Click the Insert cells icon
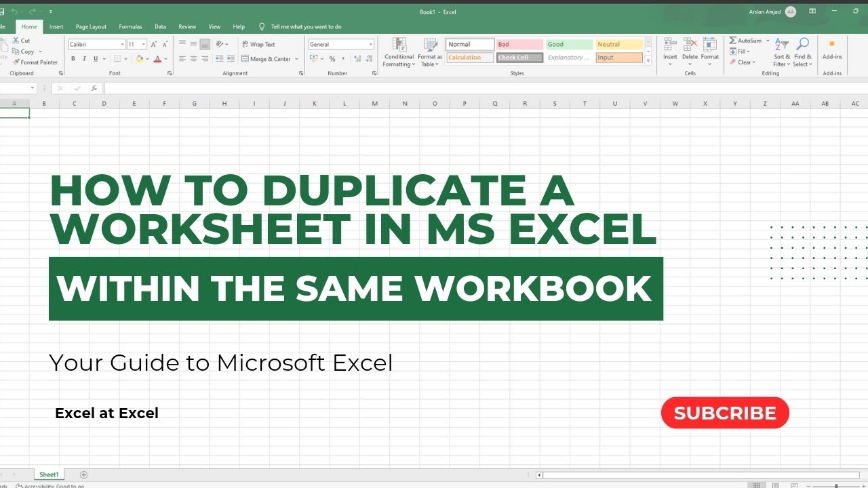Image resolution: width=868 pixels, height=488 pixels. tap(670, 45)
